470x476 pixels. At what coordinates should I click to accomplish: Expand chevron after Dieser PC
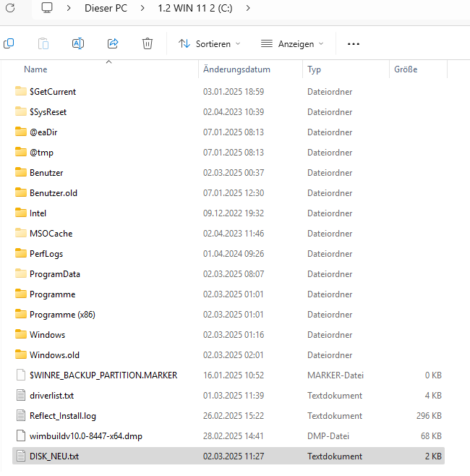(x=142, y=8)
